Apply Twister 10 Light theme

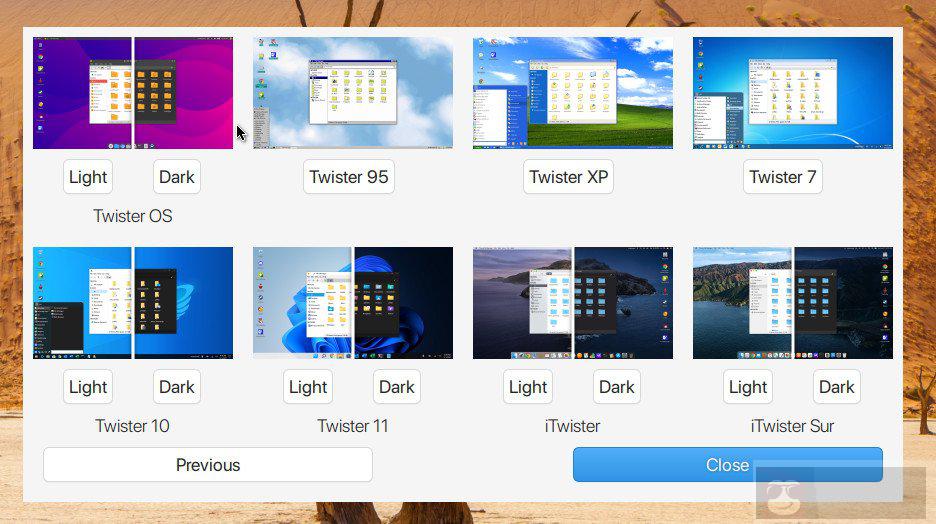pyautogui.click(x=88, y=387)
